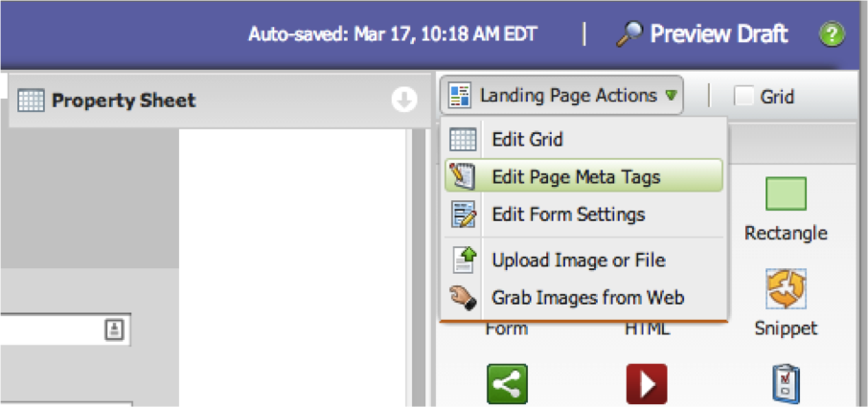868x407 pixels.
Task: Collapse Property Sheet with down-arrow button
Action: pos(404,101)
